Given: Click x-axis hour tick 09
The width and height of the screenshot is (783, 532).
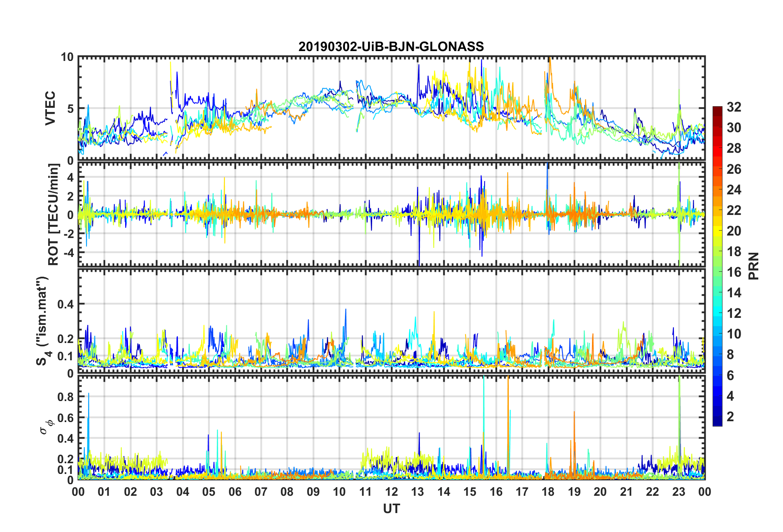Looking at the screenshot, I should (x=313, y=492).
